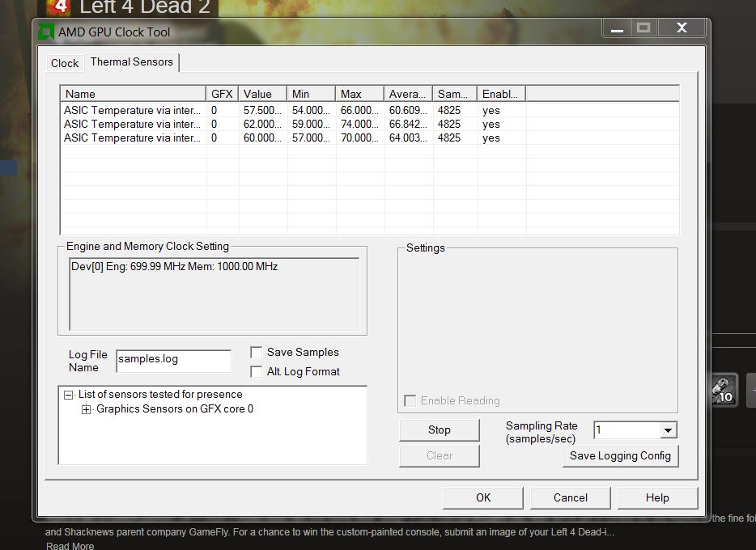The image size is (756, 550).
Task: Click the item icon with the 10 badge in the background window
Action: [724, 390]
